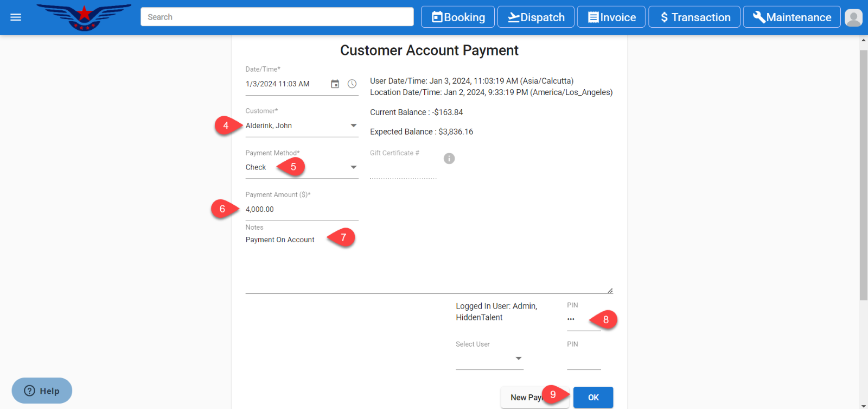868x409 pixels.
Task: Open the Dispatch menu
Action: click(536, 17)
